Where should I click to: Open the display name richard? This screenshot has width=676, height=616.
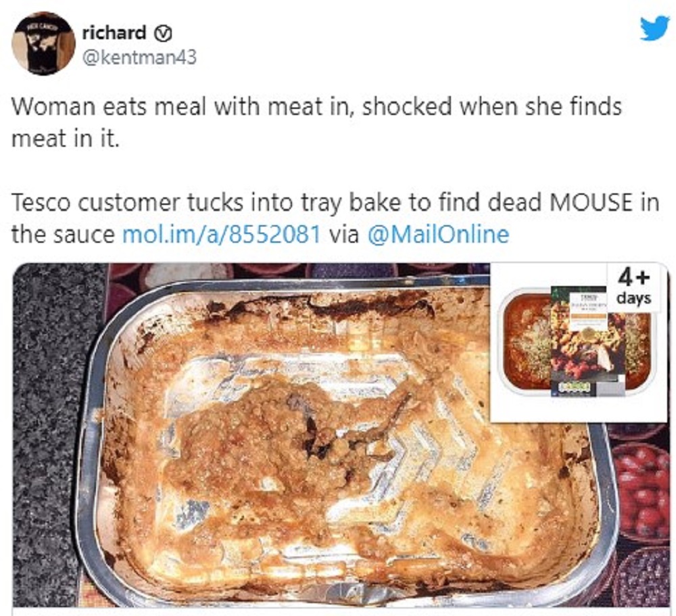pos(114,32)
